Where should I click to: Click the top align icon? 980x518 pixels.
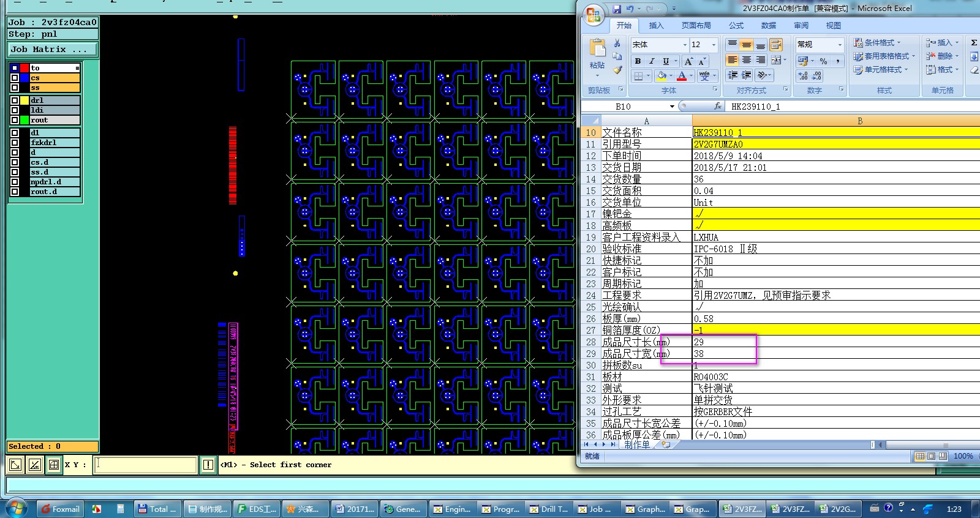pos(733,45)
